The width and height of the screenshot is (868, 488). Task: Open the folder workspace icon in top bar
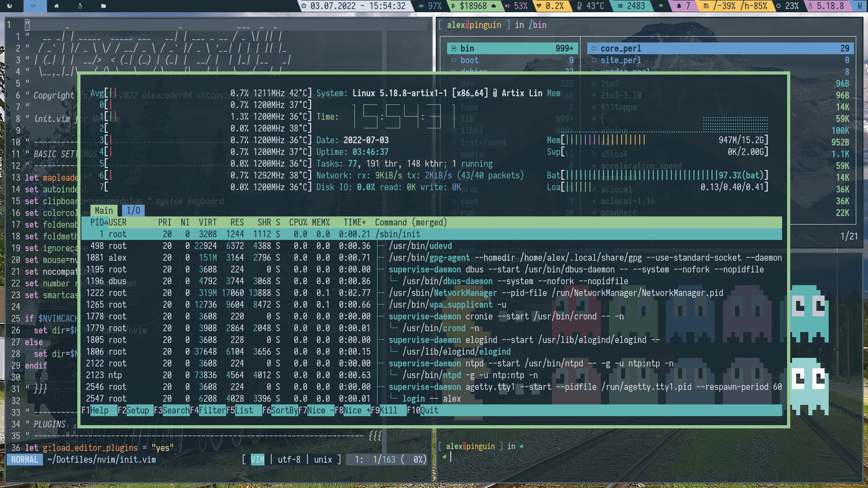click(104, 6)
